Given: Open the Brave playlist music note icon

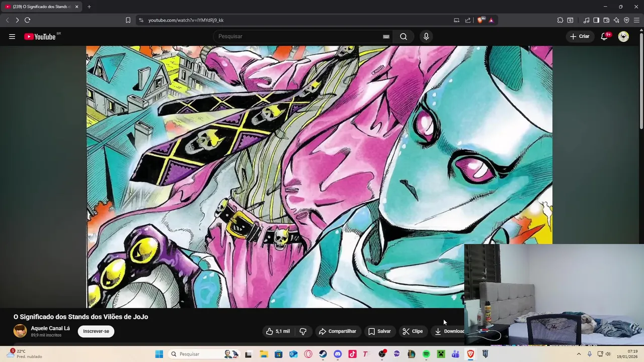Looking at the screenshot, I should [586, 20].
